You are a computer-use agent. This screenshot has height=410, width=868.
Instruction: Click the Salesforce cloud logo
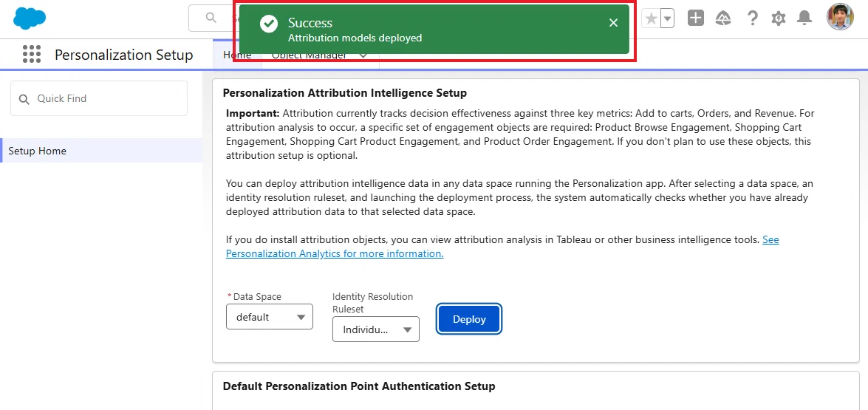point(30,18)
